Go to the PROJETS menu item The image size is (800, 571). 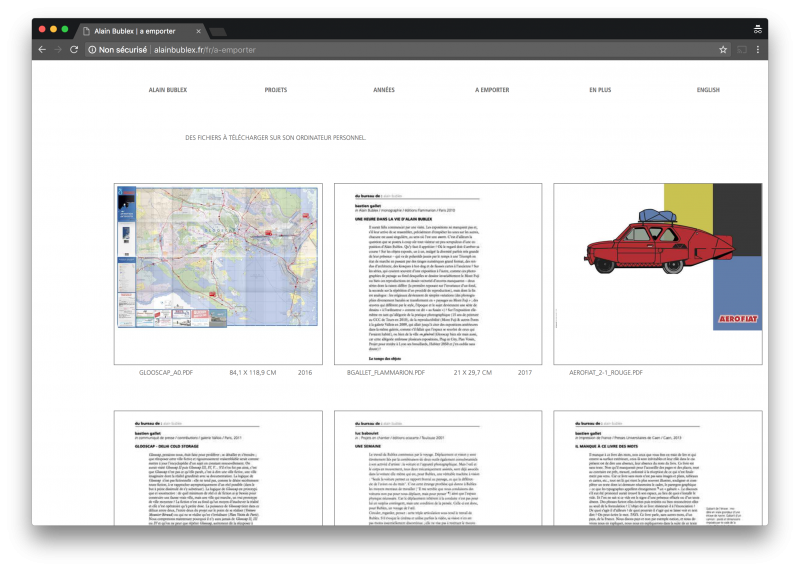275,90
